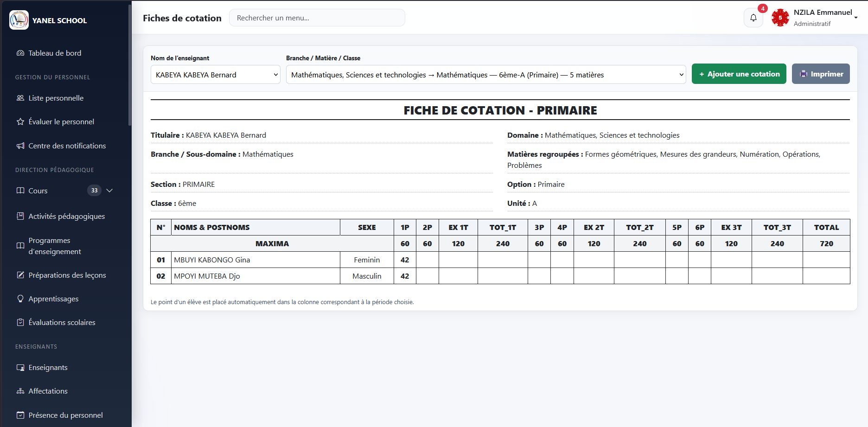Click the TOT_1T column header

point(503,227)
